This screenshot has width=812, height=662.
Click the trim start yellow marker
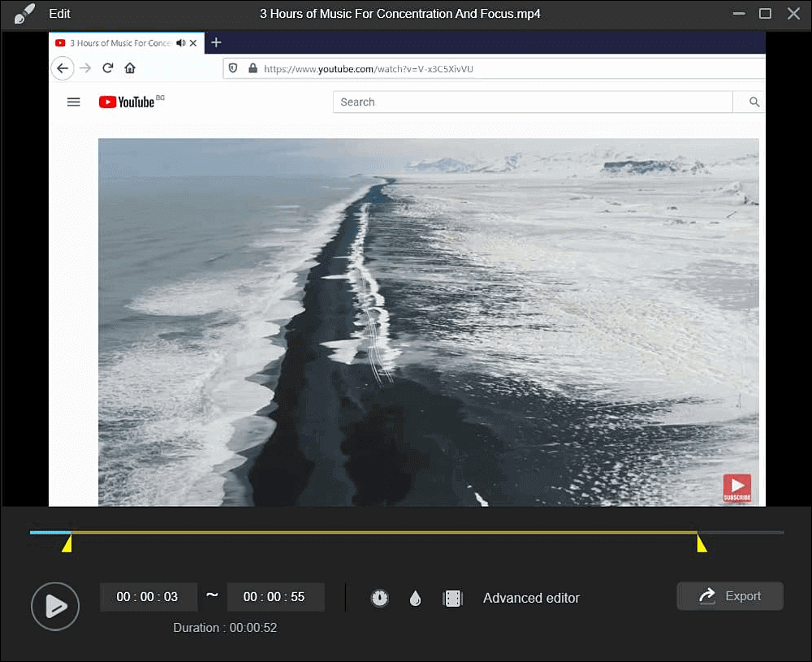click(x=67, y=543)
